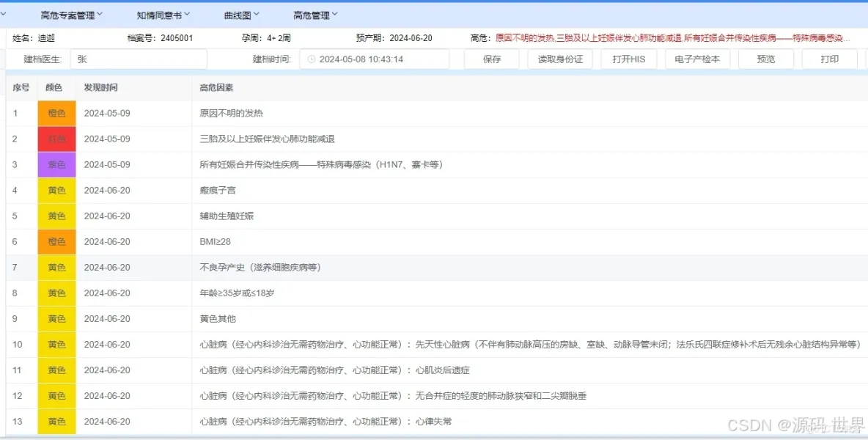Click the 保存 button

[x=492, y=59]
